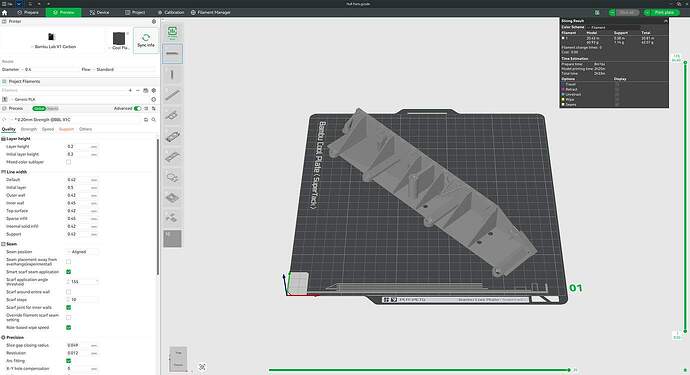Remove a filament with the minus icon

[138, 90]
